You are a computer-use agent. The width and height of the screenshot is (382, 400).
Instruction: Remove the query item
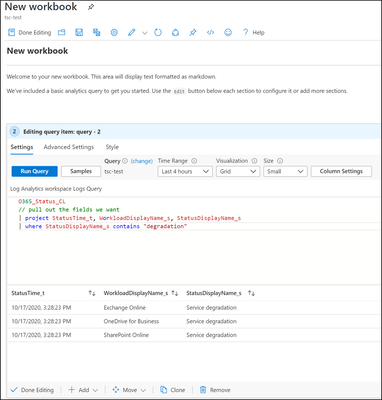point(215,390)
